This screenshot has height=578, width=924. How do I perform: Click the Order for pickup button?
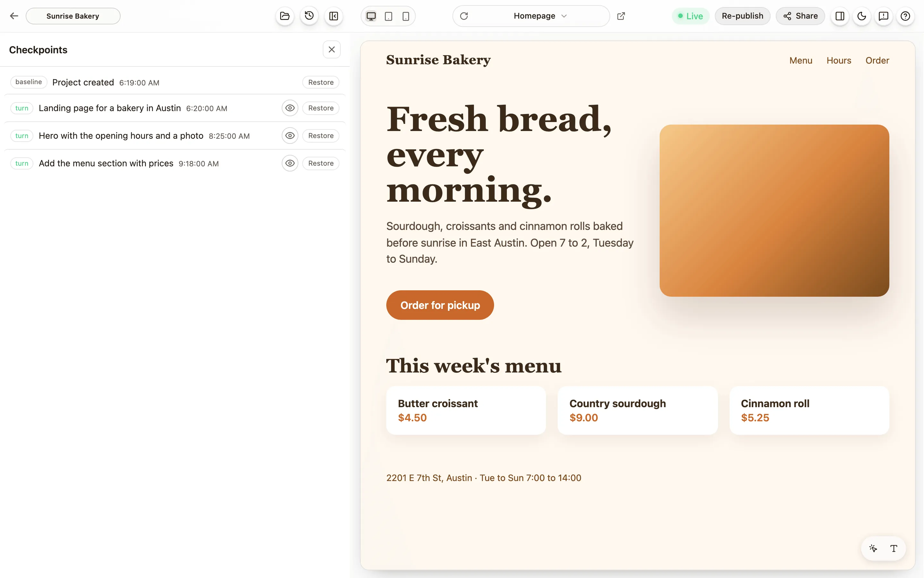pyautogui.click(x=440, y=305)
